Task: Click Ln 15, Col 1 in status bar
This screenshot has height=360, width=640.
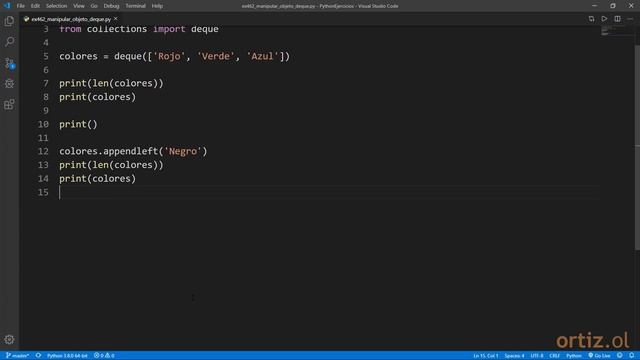Action: tap(486, 356)
